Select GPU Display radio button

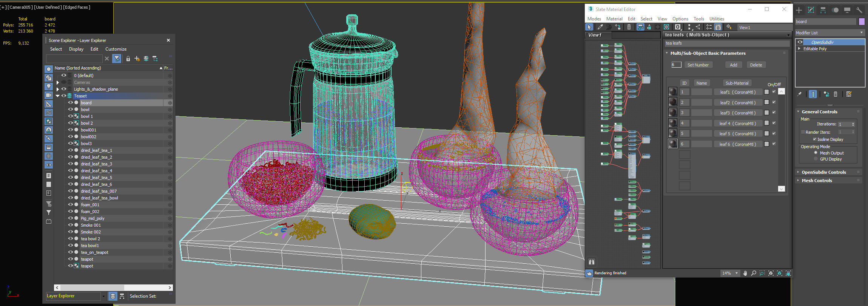click(816, 159)
